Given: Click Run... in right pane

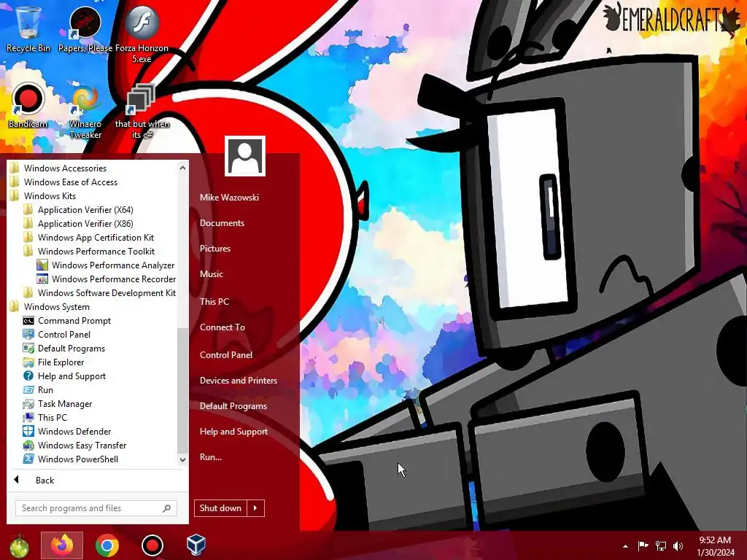Looking at the screenshot, I should [x=211, y=457].
